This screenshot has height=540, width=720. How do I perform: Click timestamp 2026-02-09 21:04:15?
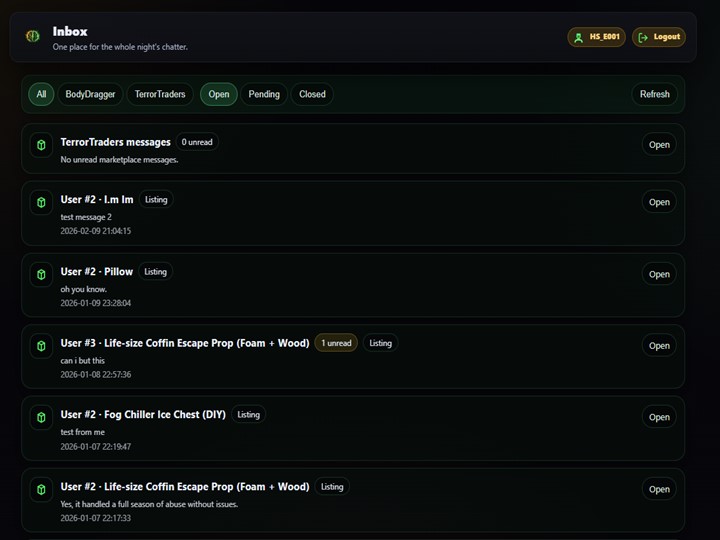click(x=96, y=231)
